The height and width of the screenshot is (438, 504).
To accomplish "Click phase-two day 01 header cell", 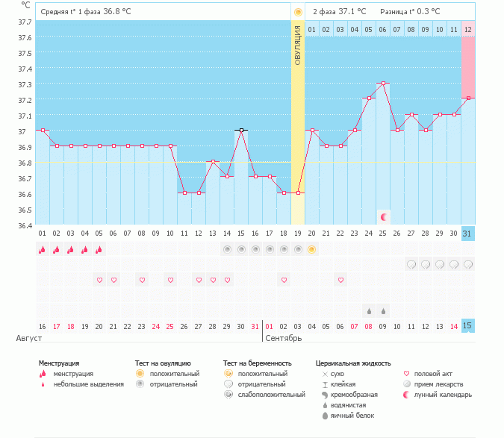I will [x=312, y=29].
